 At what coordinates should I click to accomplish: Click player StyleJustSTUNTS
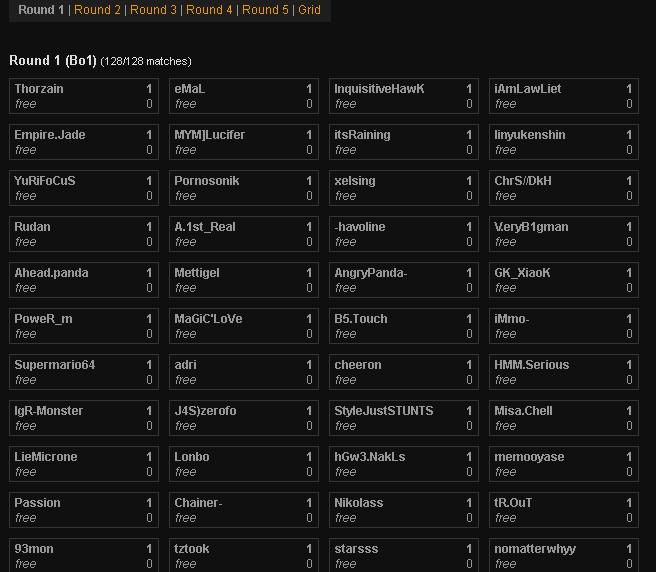pyautogui.click(x=384, y=411)
